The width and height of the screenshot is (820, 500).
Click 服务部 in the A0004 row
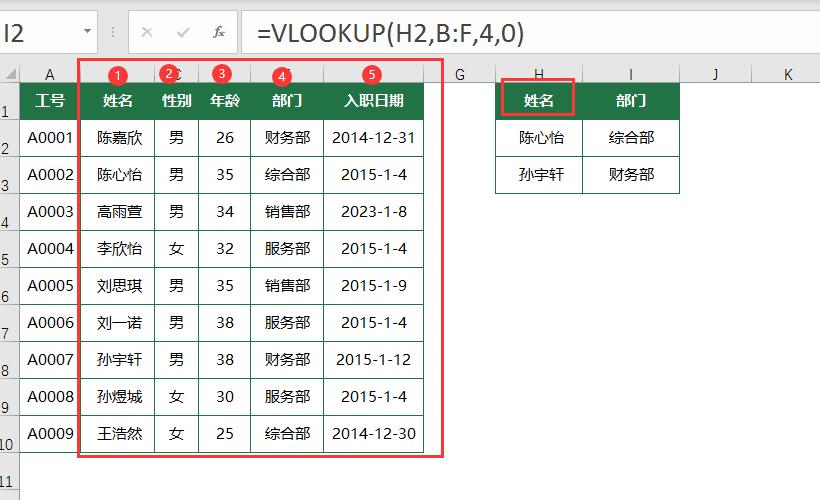pos(287,249)
